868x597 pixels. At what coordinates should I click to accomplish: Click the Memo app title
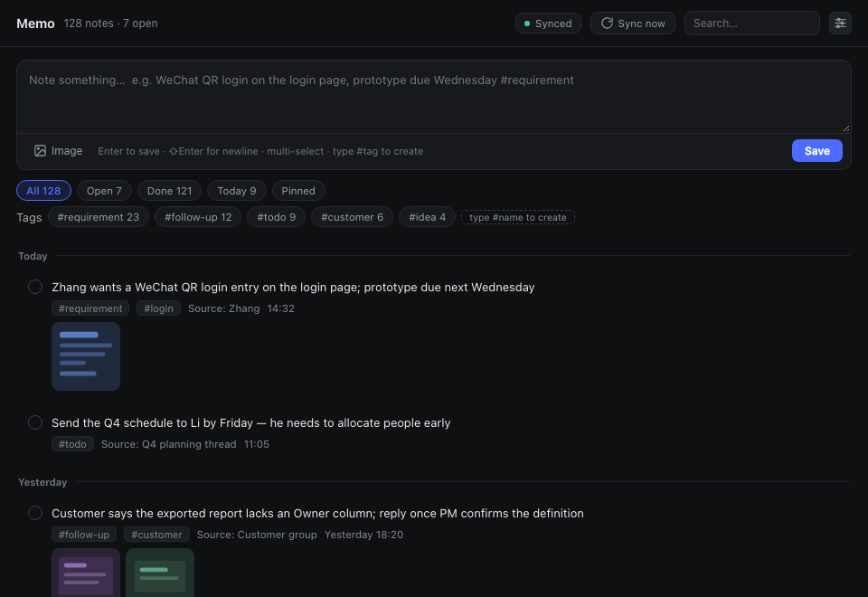point(35,24)
